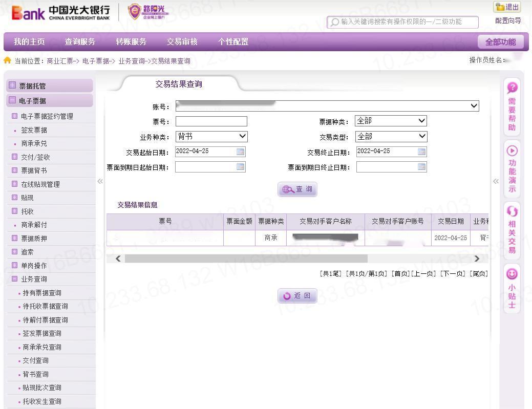Image resolution: width=532 pixels, height=409 pixels.
Task: Expand the 交付/签收 tree node
Action: point(14,157)
